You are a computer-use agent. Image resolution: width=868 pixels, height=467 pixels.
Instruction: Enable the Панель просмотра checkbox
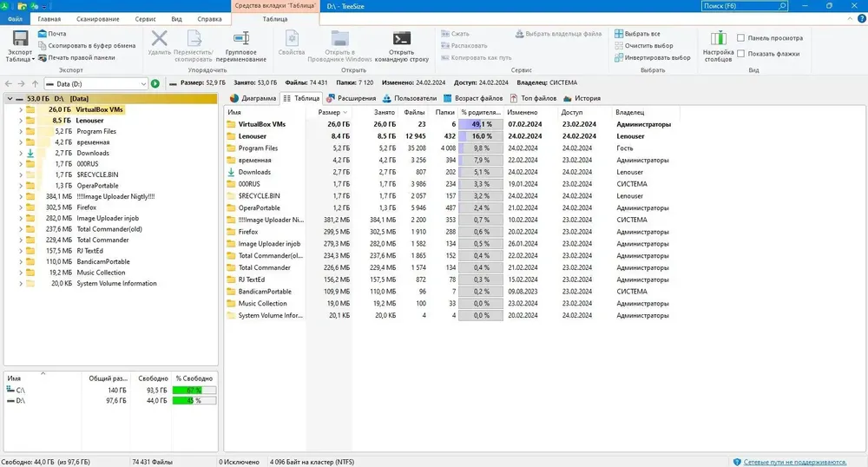[x=740, y=38]
